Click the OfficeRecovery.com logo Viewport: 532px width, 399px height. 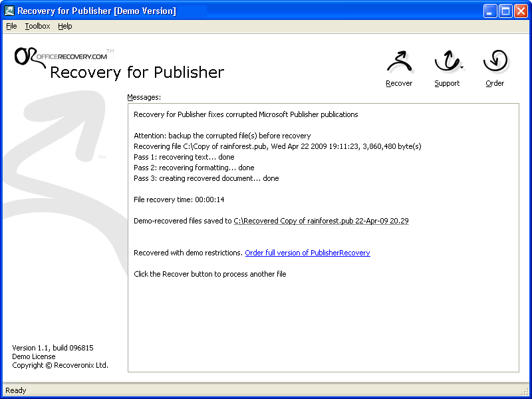point(64,58)
